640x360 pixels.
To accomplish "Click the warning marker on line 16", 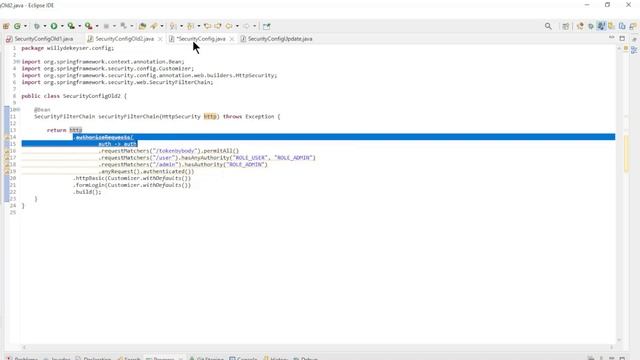I will click(x=7, y=151).
